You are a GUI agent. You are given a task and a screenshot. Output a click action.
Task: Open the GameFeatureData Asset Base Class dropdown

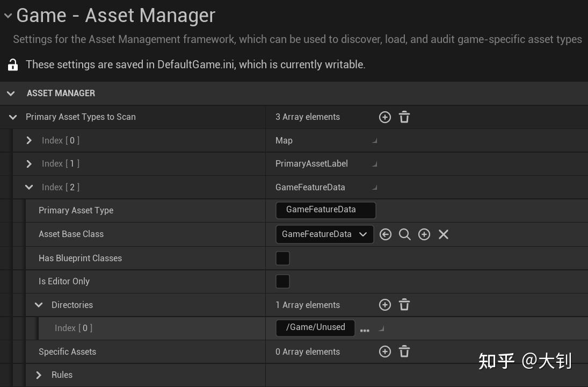click(325, 234)
